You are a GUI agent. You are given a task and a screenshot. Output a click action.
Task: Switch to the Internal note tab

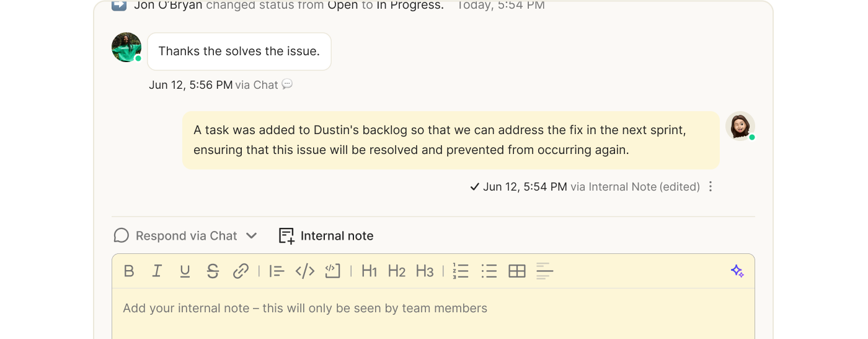[x=326, y=236]
